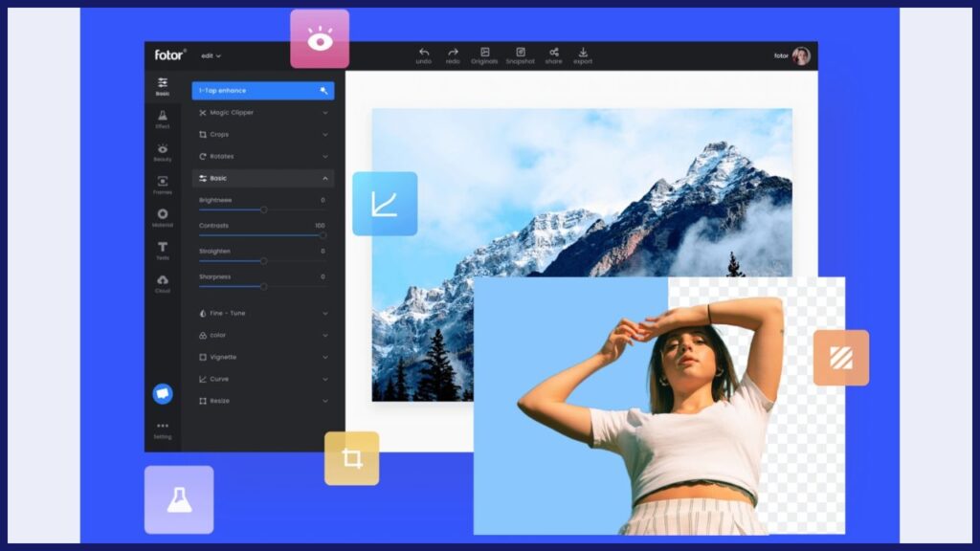
Task: Open the Effect panel in sidebar
Action: tap(163, 119)
